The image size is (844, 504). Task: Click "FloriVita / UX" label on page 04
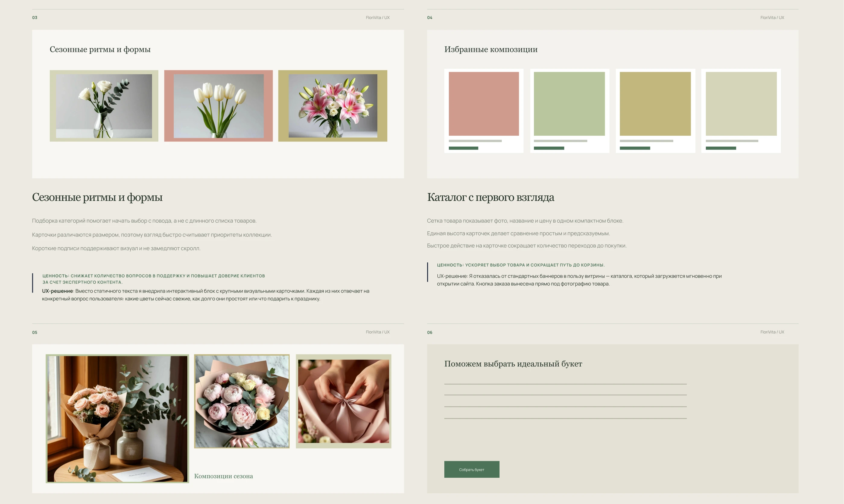(x=772, y=18)
